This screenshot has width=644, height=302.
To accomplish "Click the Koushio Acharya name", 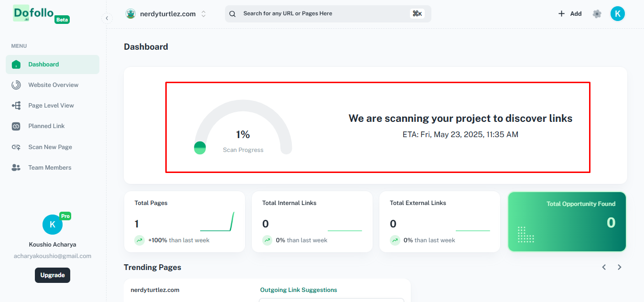I will click(53, 244).
